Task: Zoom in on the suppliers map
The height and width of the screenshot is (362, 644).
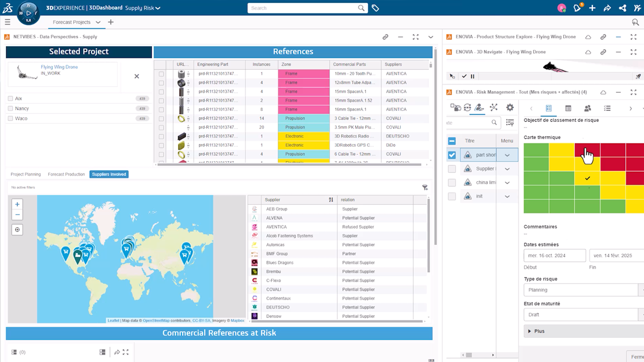Action: pyautogui.click(x=17, y=204)
